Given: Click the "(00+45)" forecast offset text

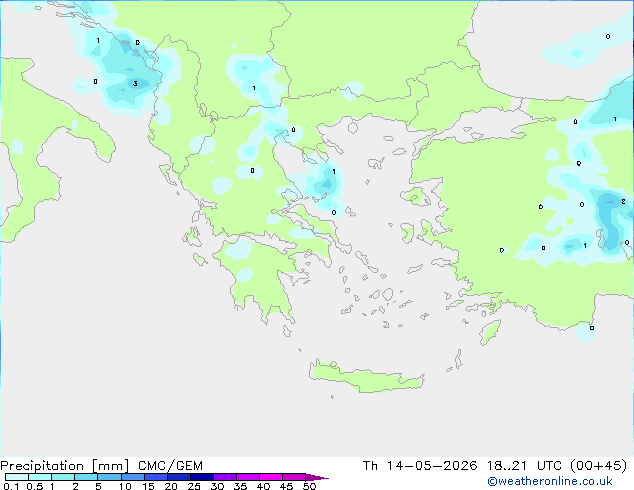Looking at the screenshot, I should point(599,466).
